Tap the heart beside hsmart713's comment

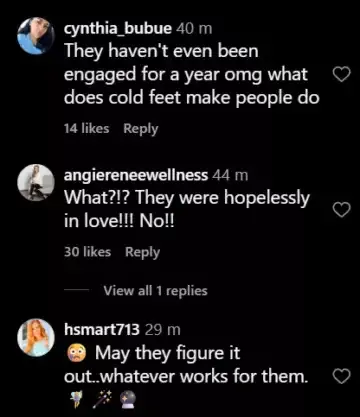(342, 377)
